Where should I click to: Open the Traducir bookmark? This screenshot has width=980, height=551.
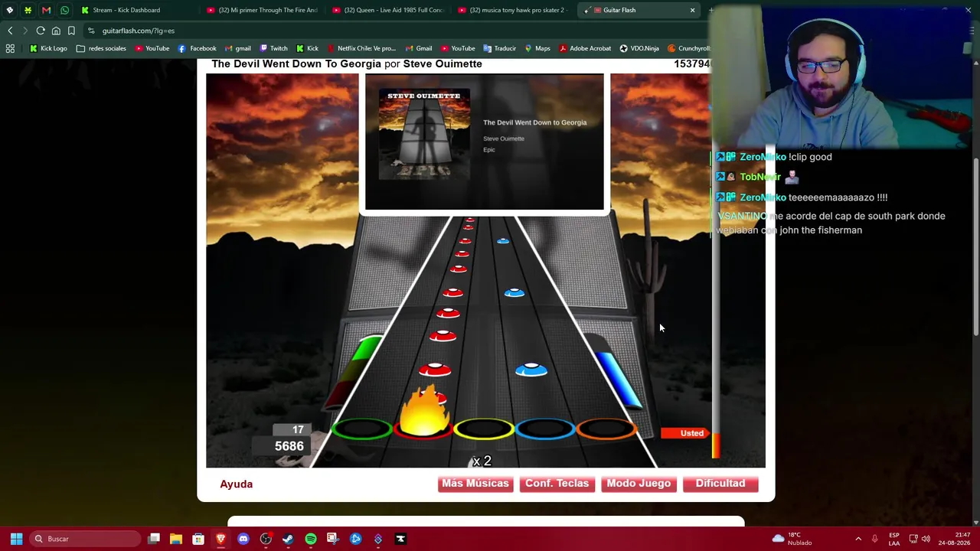pos(499,48)
